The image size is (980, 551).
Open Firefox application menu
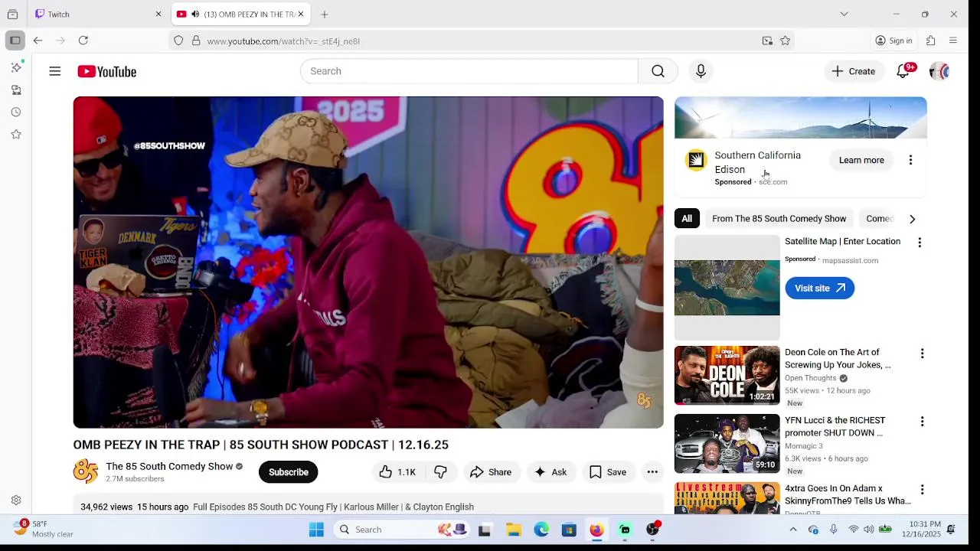[x=953, y=41]
